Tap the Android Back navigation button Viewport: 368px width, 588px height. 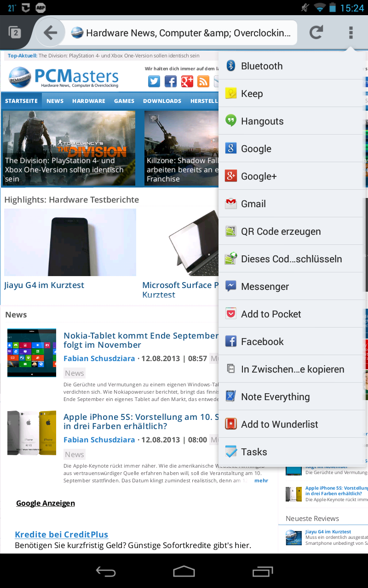click(x=105, y=571)
